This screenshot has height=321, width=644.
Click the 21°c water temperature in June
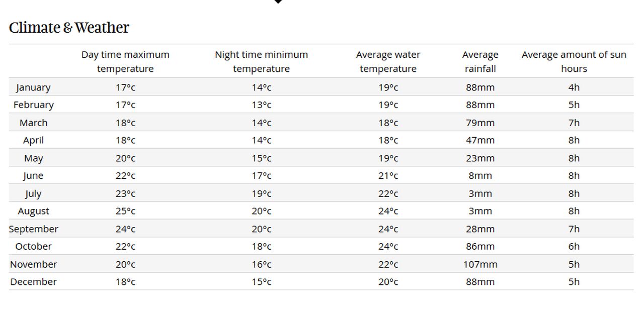point(388,176)
